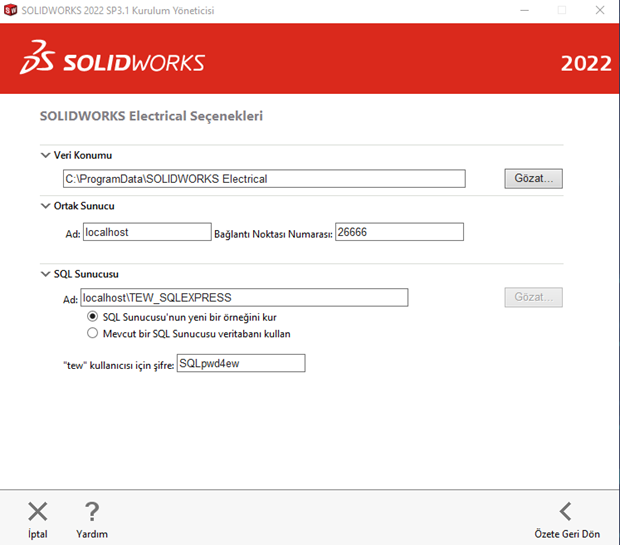Close the SOLIDWORKS installation manager window

[x=599, y=10]
